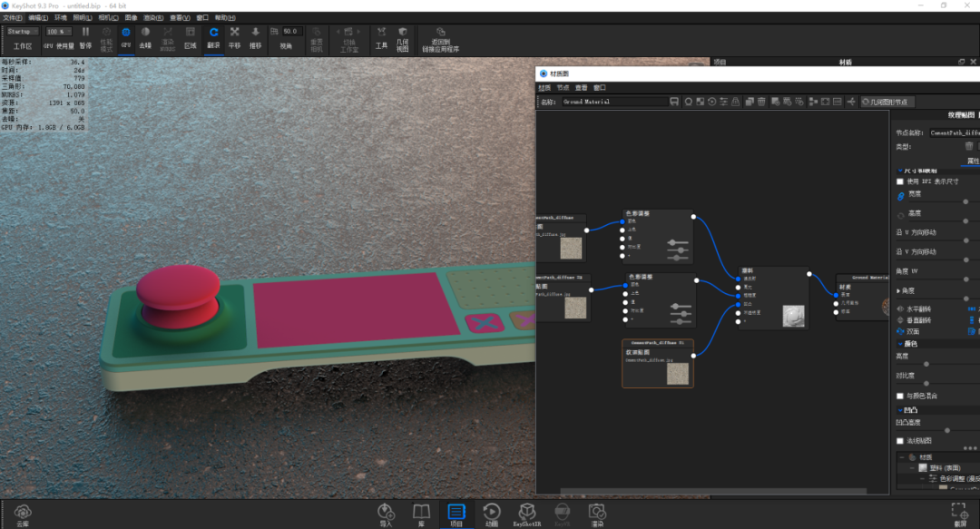Viewport: 980px width, 529px height.
Task: Select the bottom 纹理贴图 texture node
Action: tap(658, 363)
